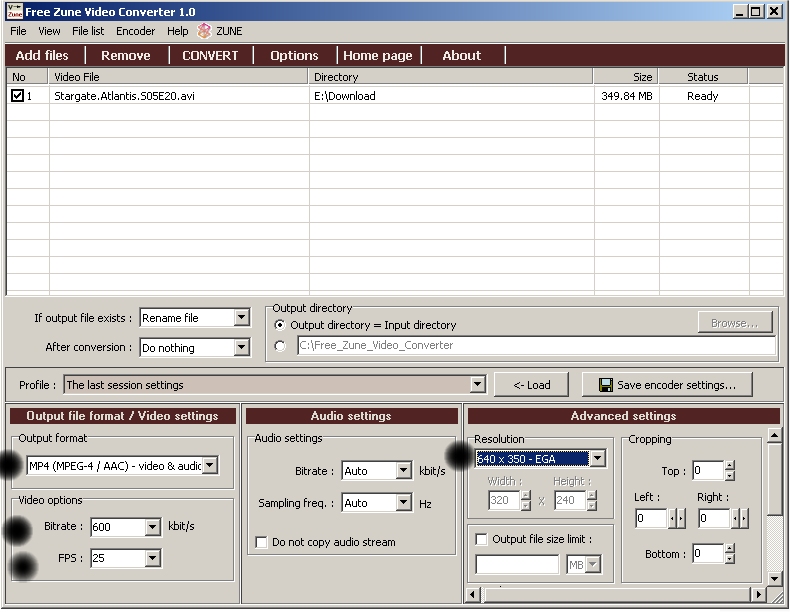Click the FPS 25 value field

pyautogui.click(x=118, y=558)
